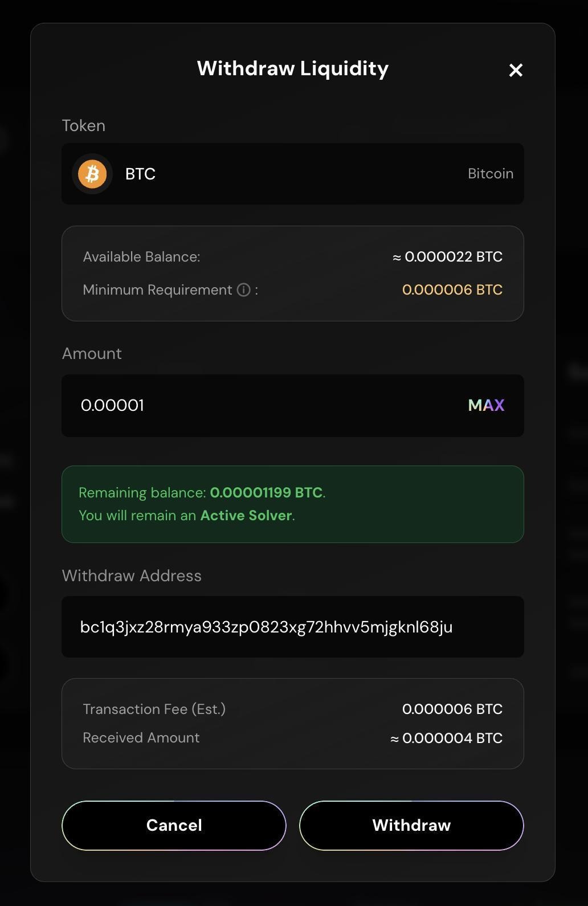Screen dimensions: 588x906
Task: Click the Transaction Fee value 0.000006 BTC
Action: pos(452,709)
